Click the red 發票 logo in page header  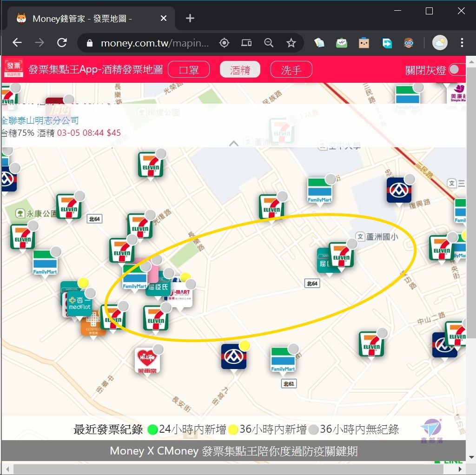click(x=13, y=69)
